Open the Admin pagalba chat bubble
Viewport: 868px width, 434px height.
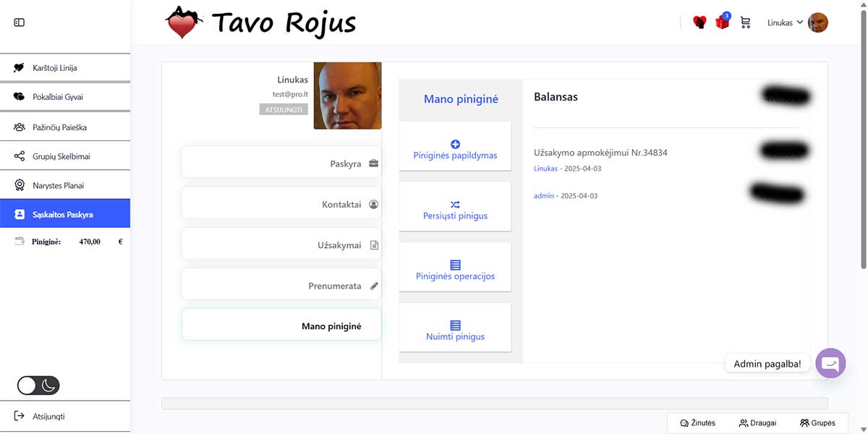coord(830,363)
